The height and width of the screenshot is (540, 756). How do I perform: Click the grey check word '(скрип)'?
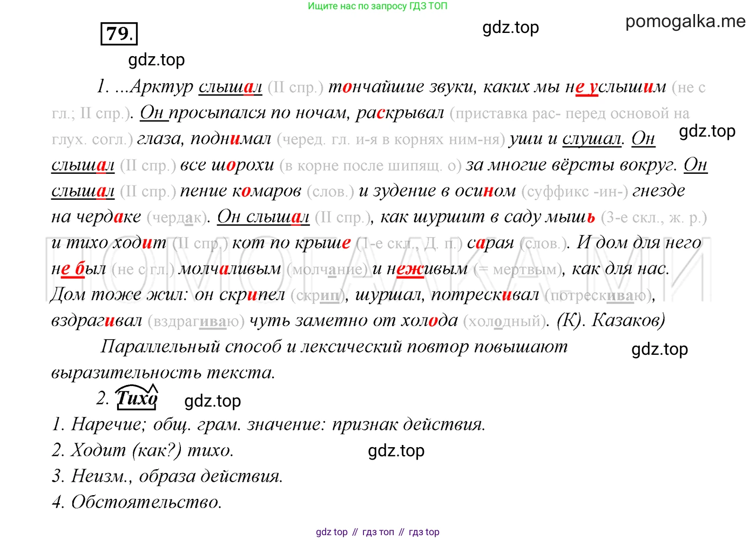pos(318,295)
